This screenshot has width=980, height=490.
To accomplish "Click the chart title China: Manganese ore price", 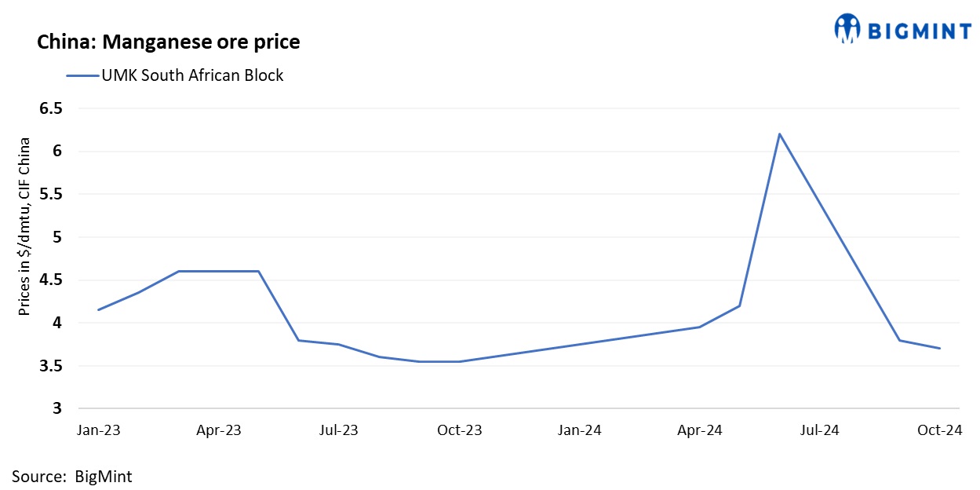I will pos(169,42).
